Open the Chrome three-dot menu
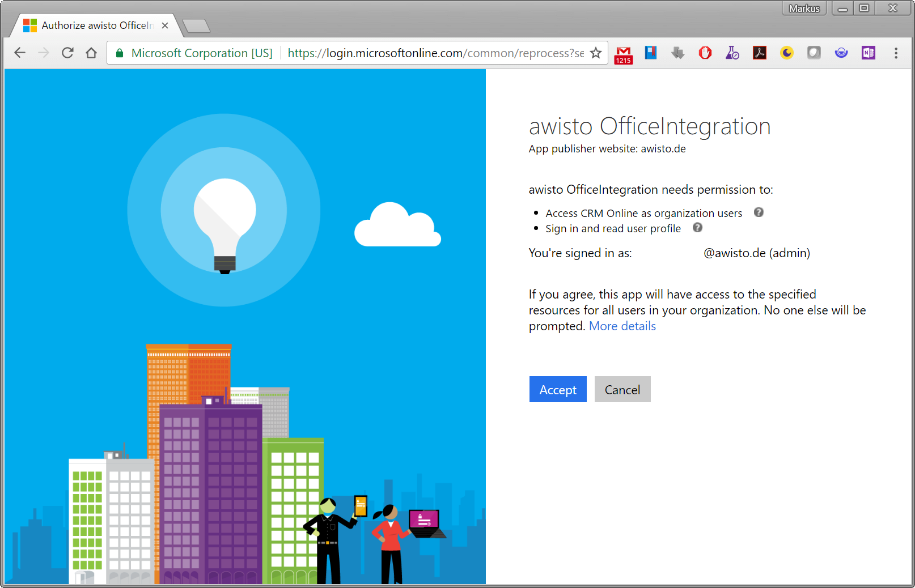Image resolution: width=915 pixels, height=588 pixels. 896,53
